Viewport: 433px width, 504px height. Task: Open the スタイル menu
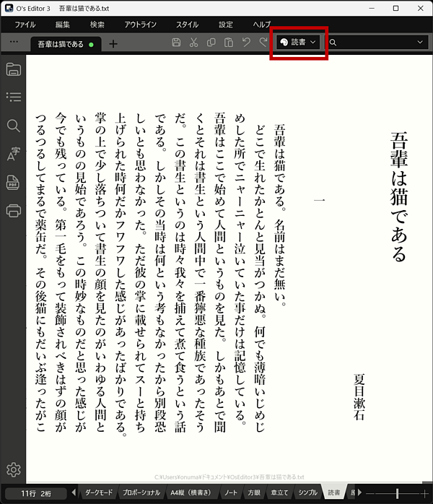[187, 25]
